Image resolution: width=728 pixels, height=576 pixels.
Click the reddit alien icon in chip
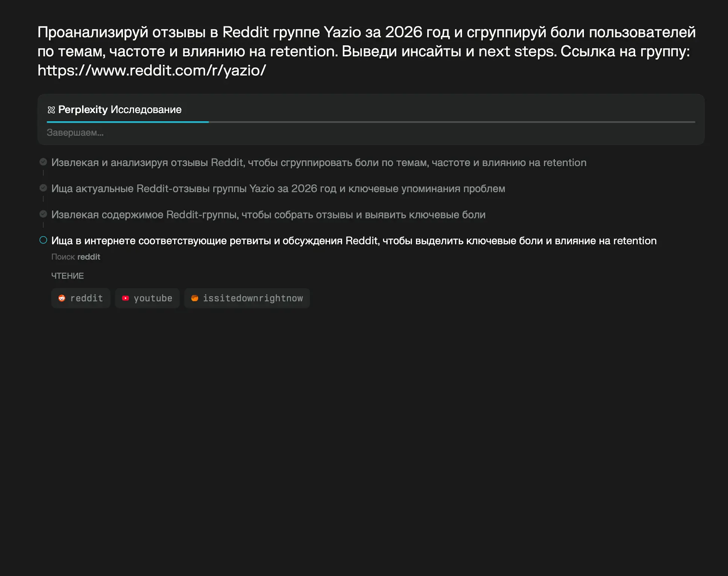pos(62,298)
